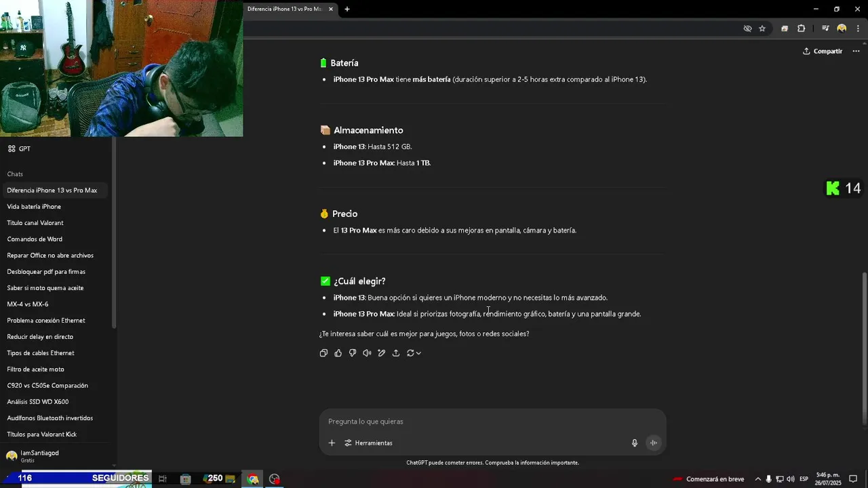Copy the ChatGPT response
Image resolution: width=868 pixels, height=488 pixels.
point(323,353)
